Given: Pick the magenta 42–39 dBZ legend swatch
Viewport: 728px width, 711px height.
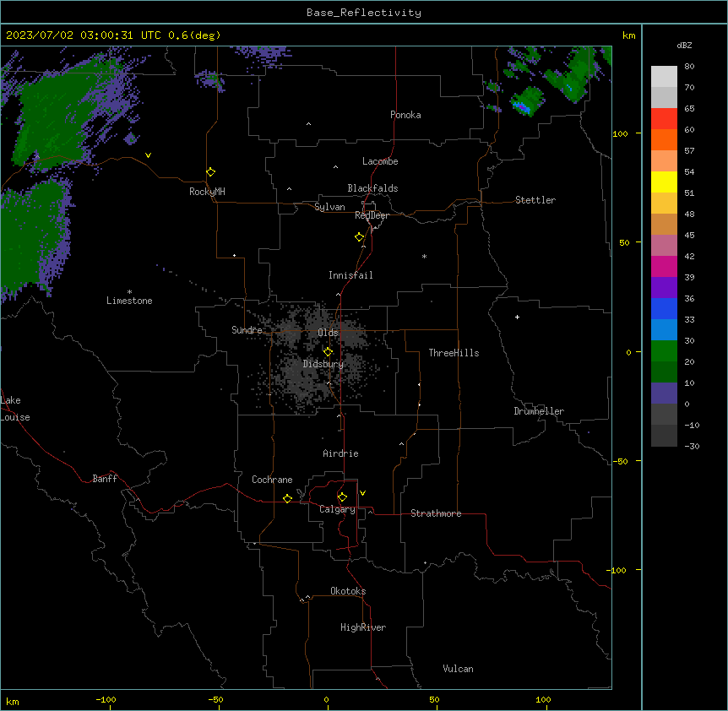Looking at the screenshot, I should pyautogui.click(x=664, y=266).
